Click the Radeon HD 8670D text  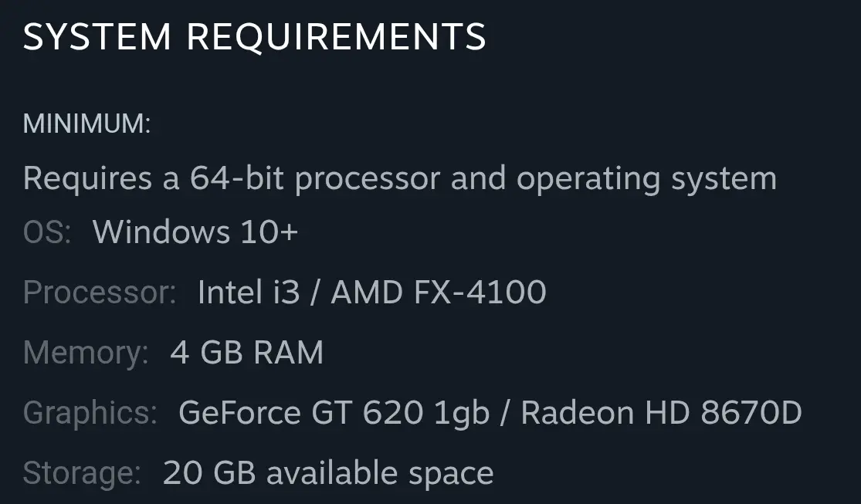pyautogui.click(x=661, y=413)
